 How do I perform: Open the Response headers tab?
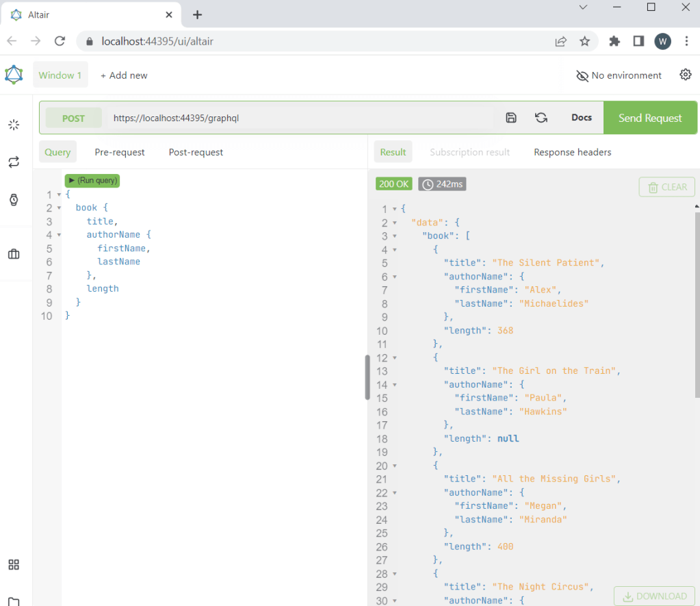572,152
